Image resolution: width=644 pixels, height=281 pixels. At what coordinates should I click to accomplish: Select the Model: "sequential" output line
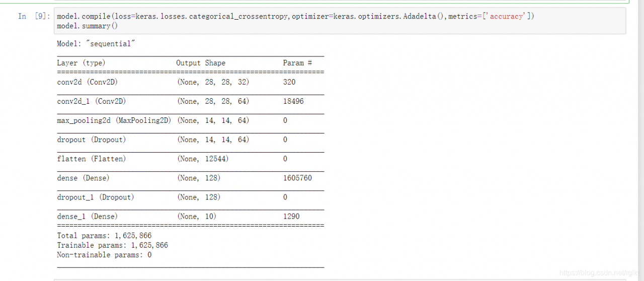click(97, 44)
